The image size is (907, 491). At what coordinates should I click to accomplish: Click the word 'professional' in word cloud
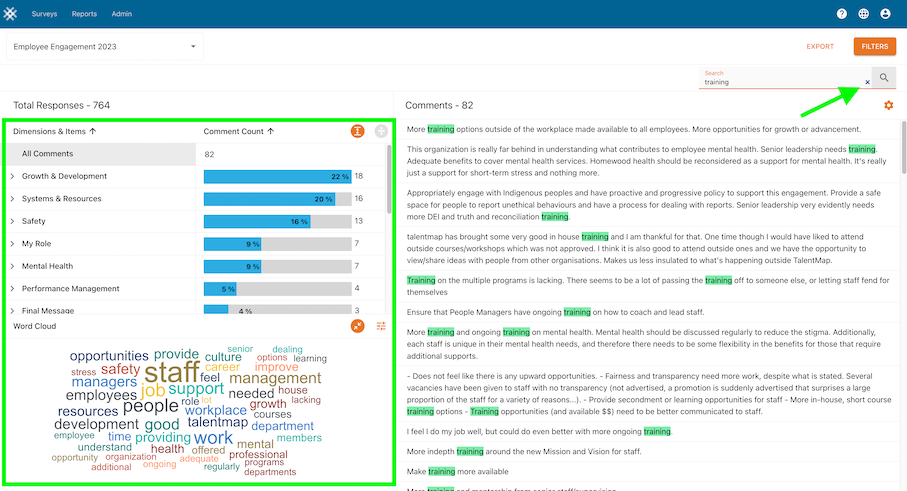(258, 455)
